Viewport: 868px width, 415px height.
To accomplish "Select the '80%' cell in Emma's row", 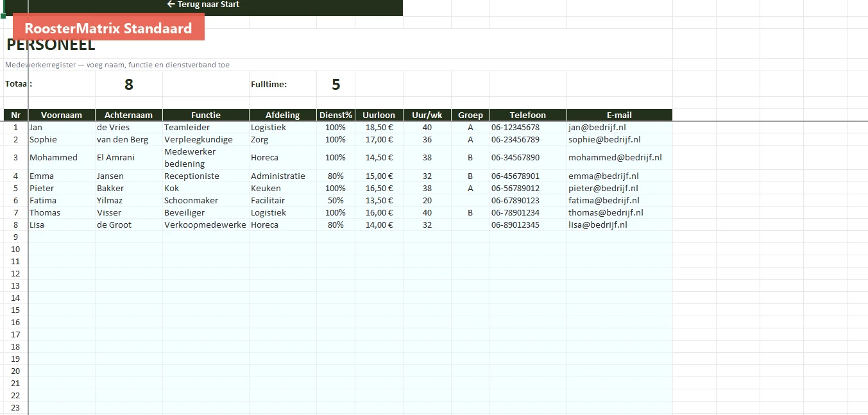I will click(x=336, y=176).
